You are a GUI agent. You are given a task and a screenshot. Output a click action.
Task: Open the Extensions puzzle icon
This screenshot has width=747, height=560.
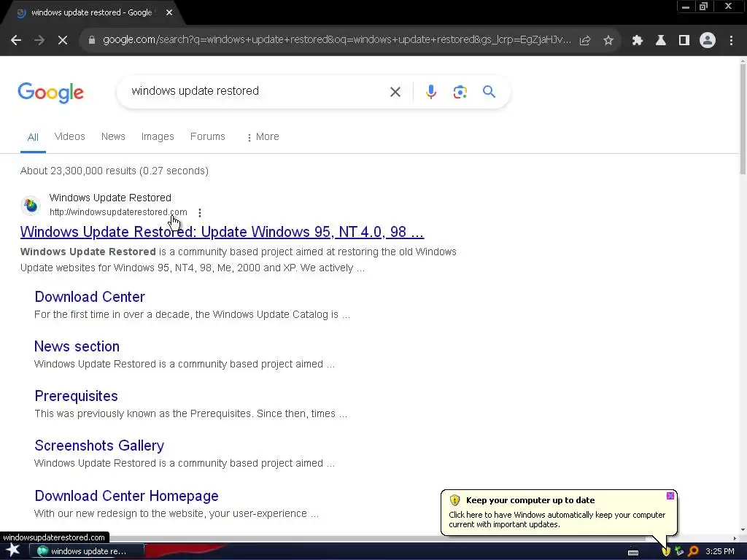638,41
